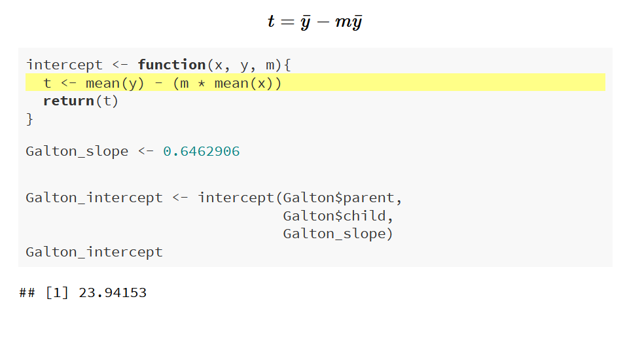Click the Galton_slope variable being assigned
Image resolution: width=644 pixels, height=337 pixels.
coord(77,151)
